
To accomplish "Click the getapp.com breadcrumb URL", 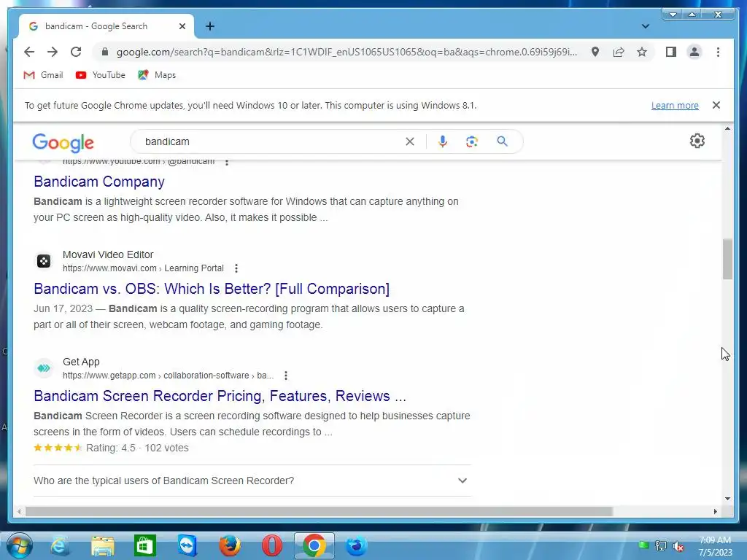I will click(168, 376).
